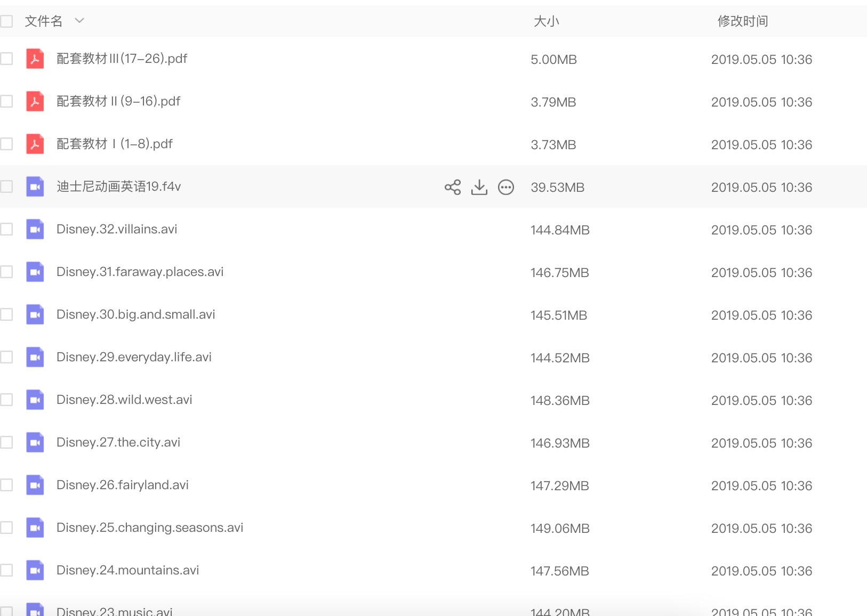This screenshot has width=867, height=616.
Task: Click video icon of Disney.25.changing.seasons.avi
Action: coord(35,528)
